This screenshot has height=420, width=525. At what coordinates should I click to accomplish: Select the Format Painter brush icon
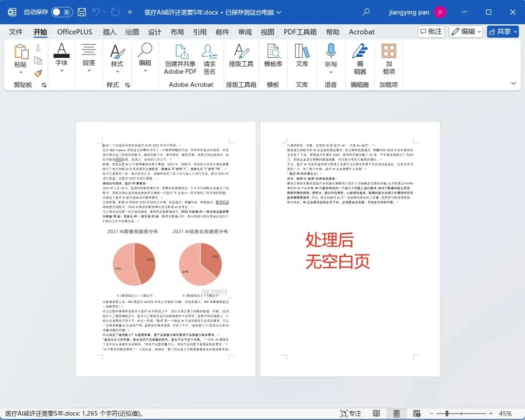[38, 73]
